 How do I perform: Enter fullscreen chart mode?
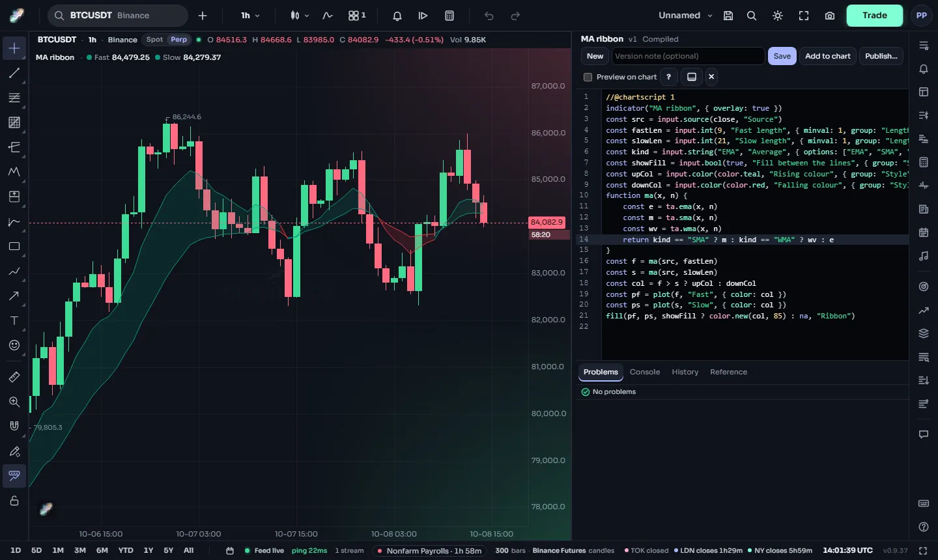pos(804,16)
